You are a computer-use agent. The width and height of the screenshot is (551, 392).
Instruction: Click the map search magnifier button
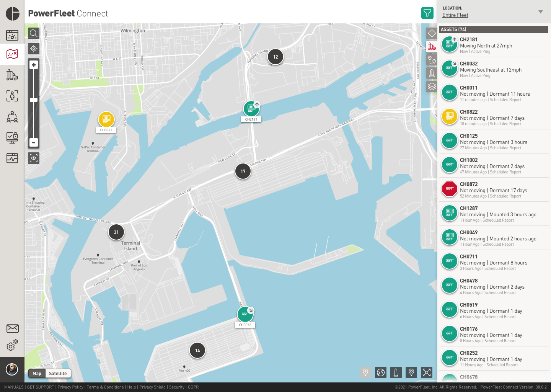coord(34,33)
